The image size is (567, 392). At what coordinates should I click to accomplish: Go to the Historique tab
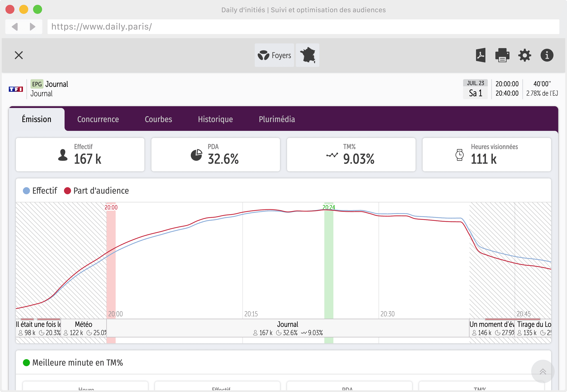(x=215, y=119)
